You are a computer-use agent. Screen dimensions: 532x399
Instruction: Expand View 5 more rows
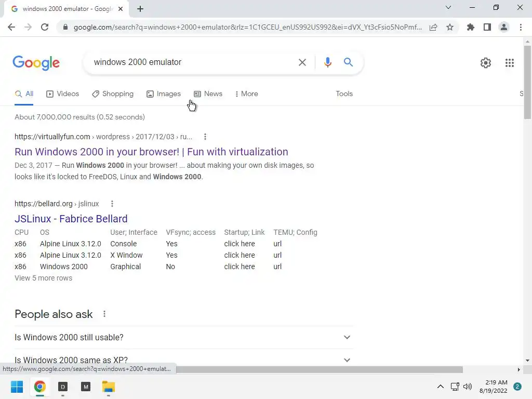(44, 278)
